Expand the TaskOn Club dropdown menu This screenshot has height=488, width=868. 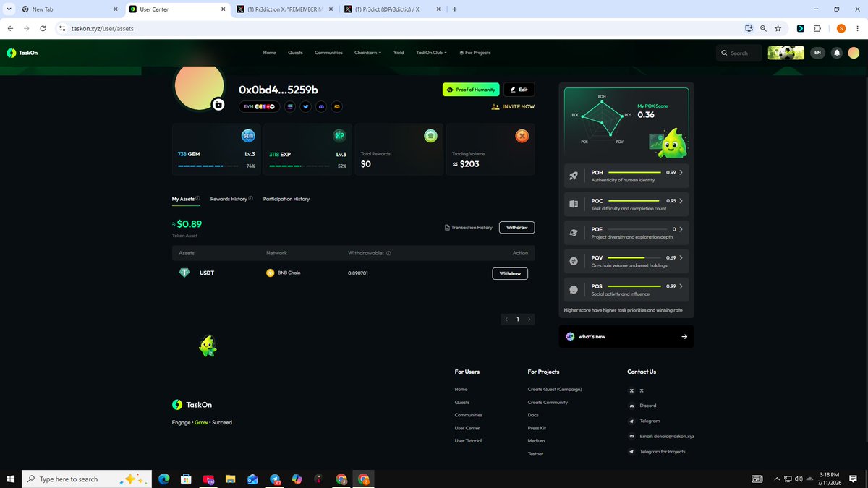click(431, 53)
